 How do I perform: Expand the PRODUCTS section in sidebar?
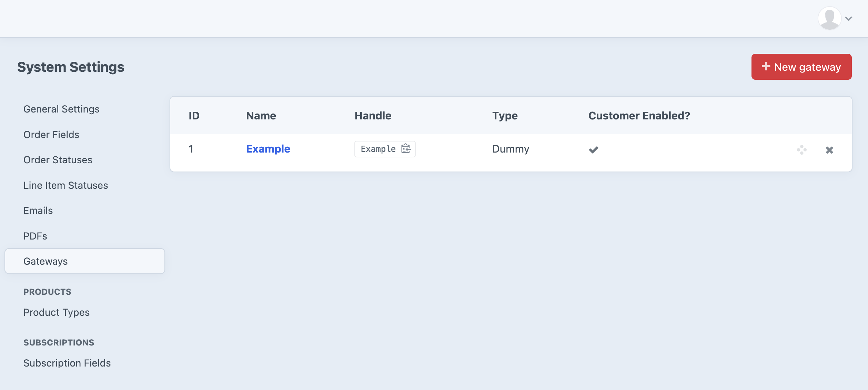(x=47, y=291)
